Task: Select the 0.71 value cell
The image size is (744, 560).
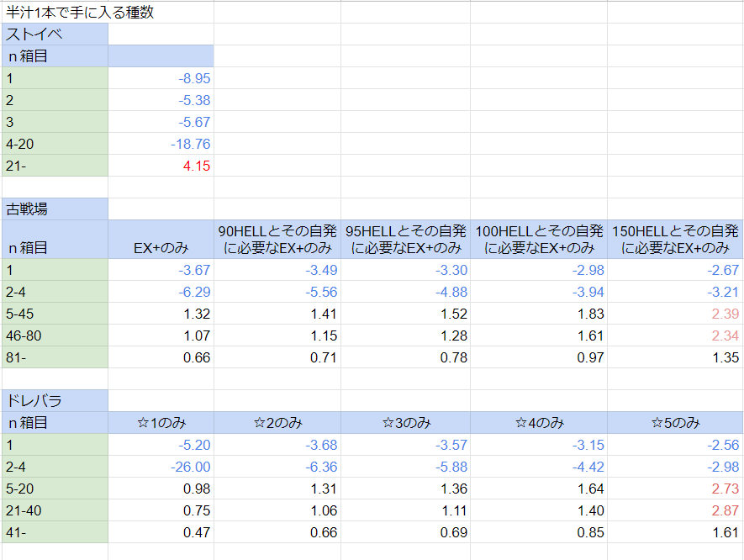Action: coord(277,357)
